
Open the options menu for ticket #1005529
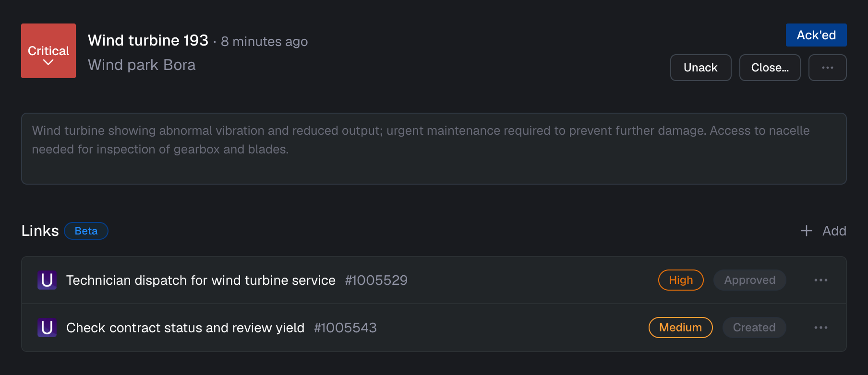tap(821, 280)
